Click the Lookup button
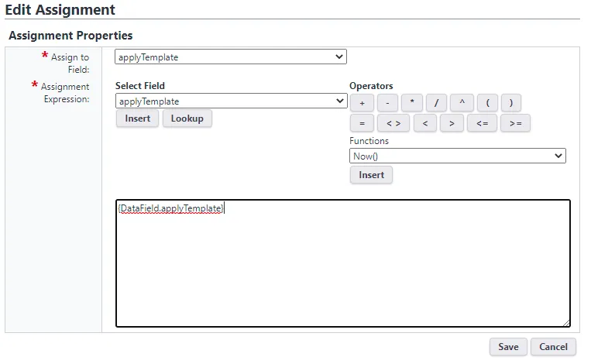This screenshot has width=591, height=364. [x=187, y=118]
